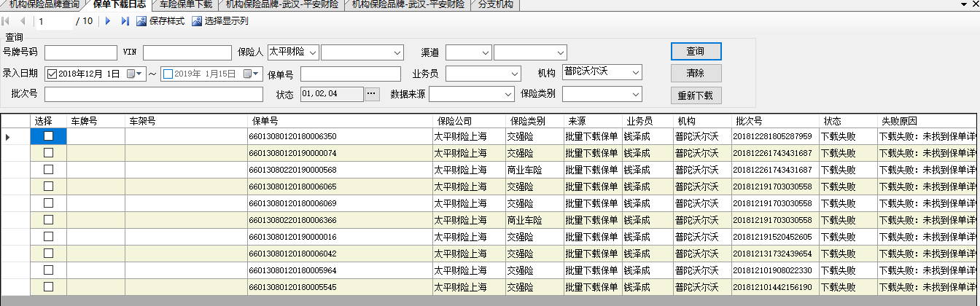Expand the 保险类别 dropdown

pyautogui.click(x=602, y=94)
